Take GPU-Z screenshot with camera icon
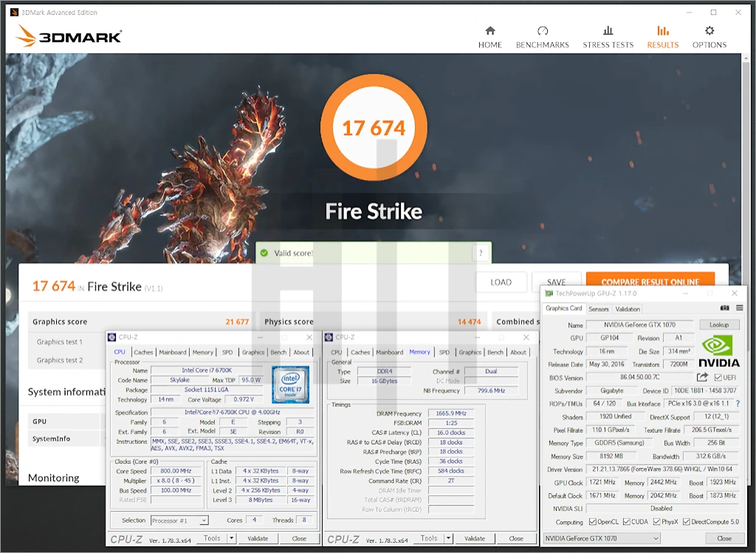 coord(724,308)
